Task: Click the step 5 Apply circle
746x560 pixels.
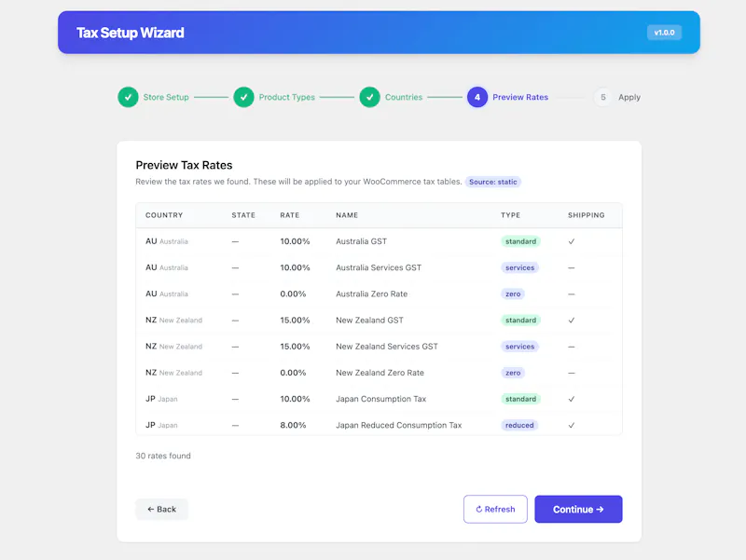Action: click(602, 97)
